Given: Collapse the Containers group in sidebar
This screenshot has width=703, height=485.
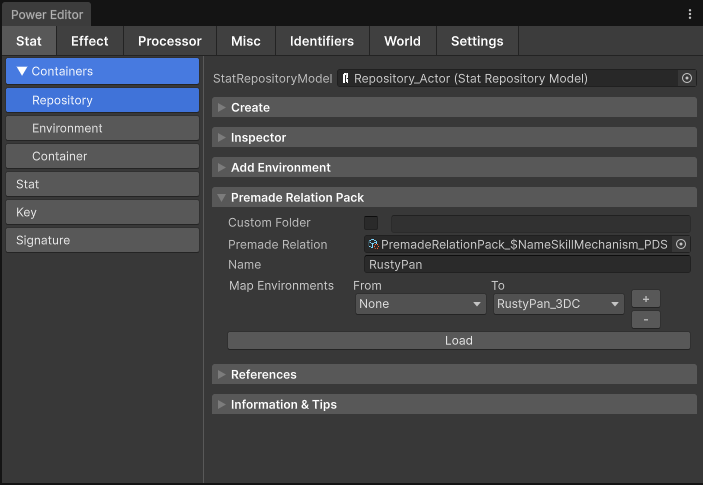Looking at the screenshot, I should [x=102, y=71].
